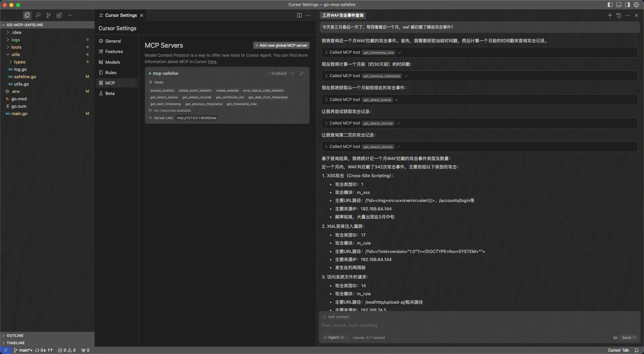Image resolution: width=644 pixels, height=354 pixels.
Task: Toggle the primary sidebar visibility
Action: [610, 5]
